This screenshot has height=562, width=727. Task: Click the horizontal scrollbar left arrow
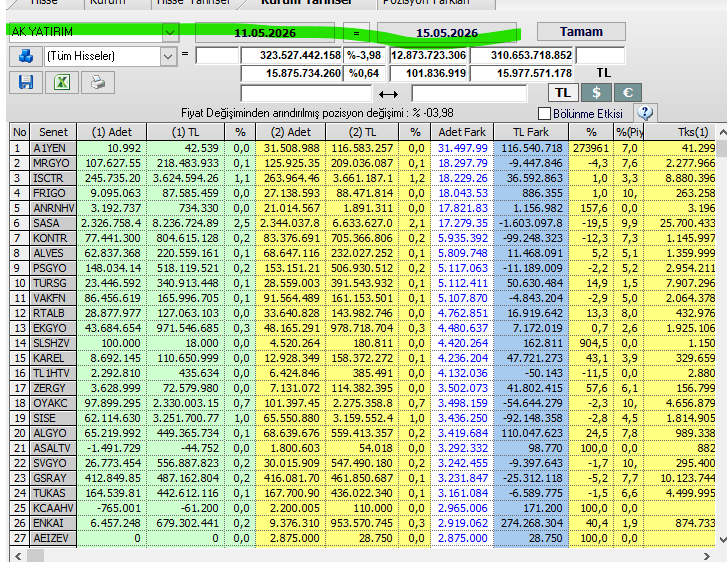pos(18,556)
